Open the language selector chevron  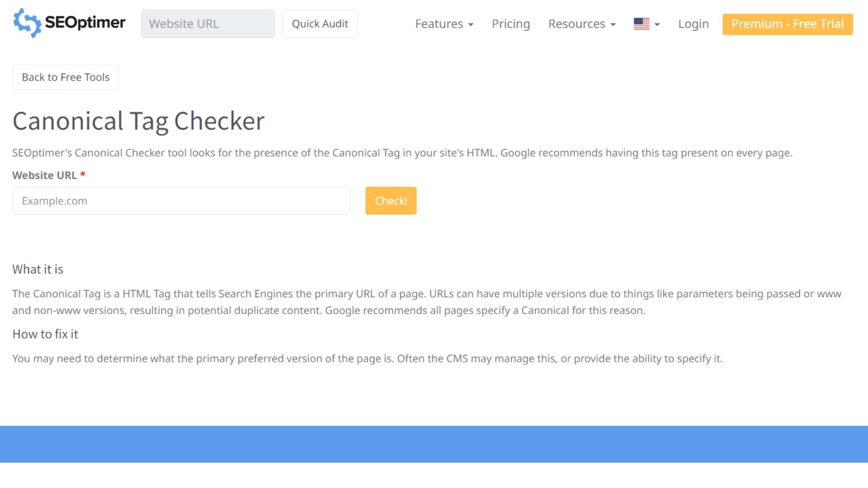[x=656, y=25]
